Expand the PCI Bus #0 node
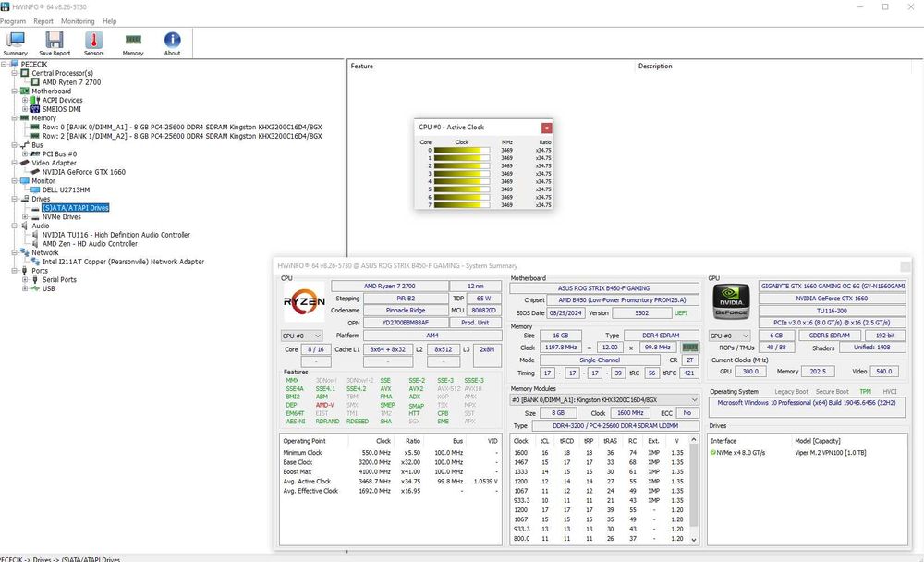The image size is (924, 562). (x=25, y=154)
